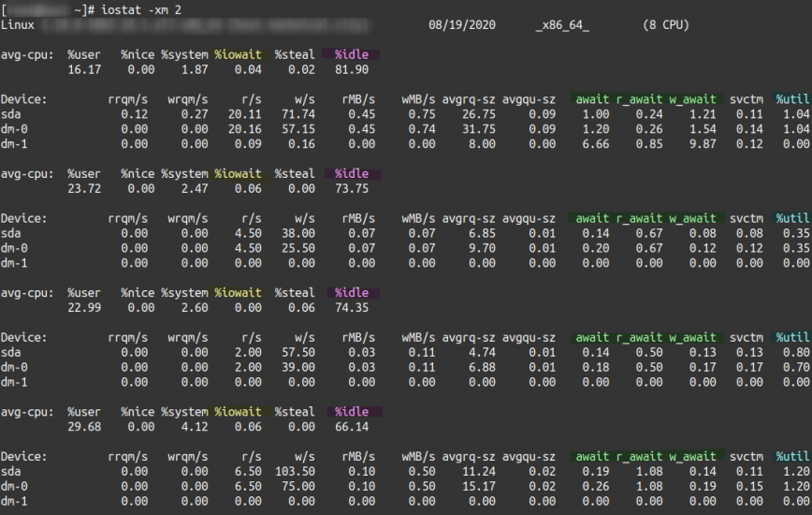Viewport: 812px width, 515px height.
Task: Click the sda w/s value 71.74
Action: [299, 114]
